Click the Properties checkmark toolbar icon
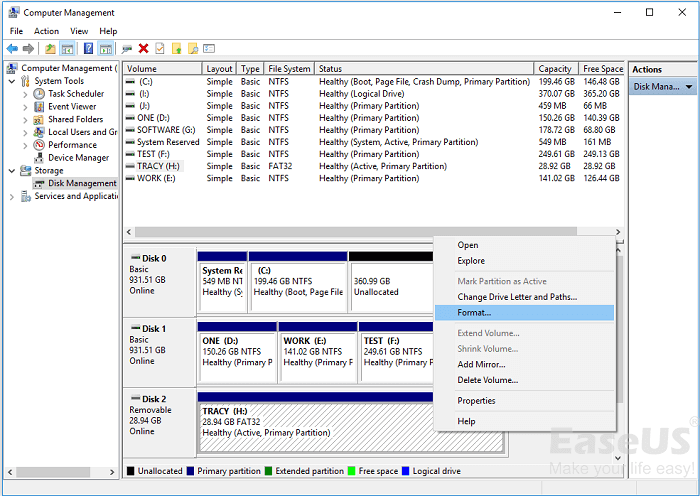Image resolution: width=700 pixels, height=496 pixels. [x=160, y=48]
